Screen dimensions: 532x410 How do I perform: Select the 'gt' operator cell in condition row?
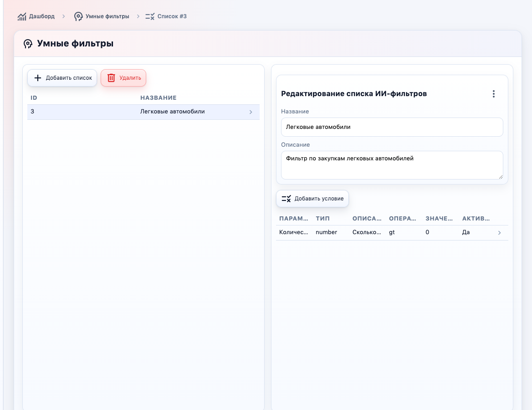[392, 232]
